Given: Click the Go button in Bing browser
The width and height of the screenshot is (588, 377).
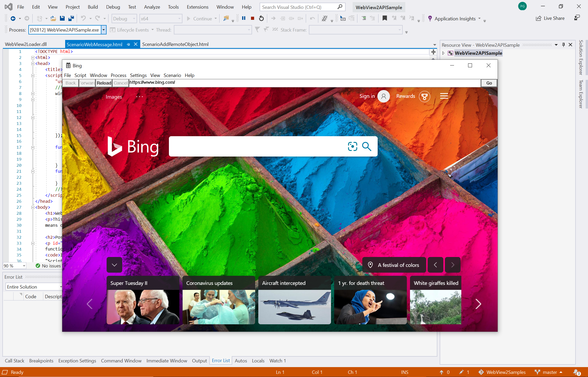Looking at the screenshot, I should [489, 83].
